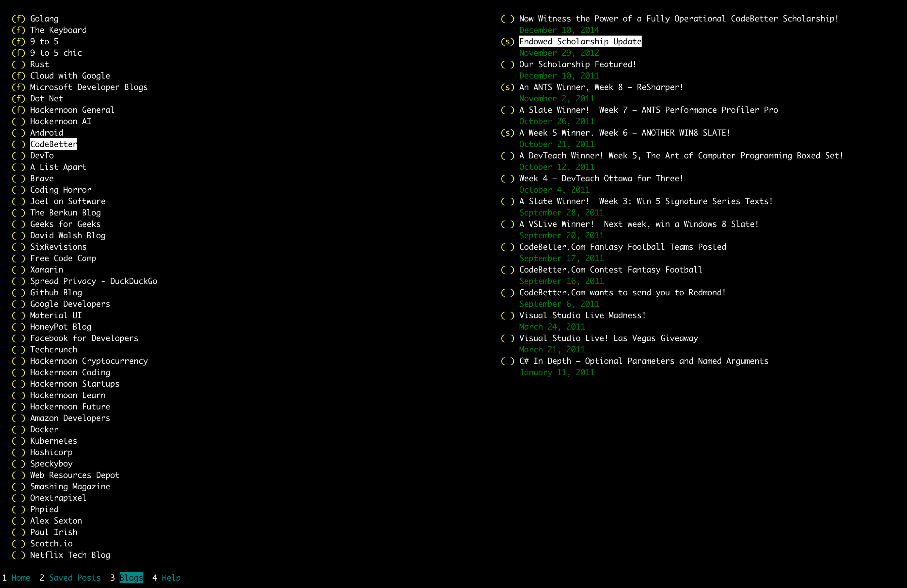
Task: Select the Microsoft Developer Blogs entry
Action: click(89, 87)
